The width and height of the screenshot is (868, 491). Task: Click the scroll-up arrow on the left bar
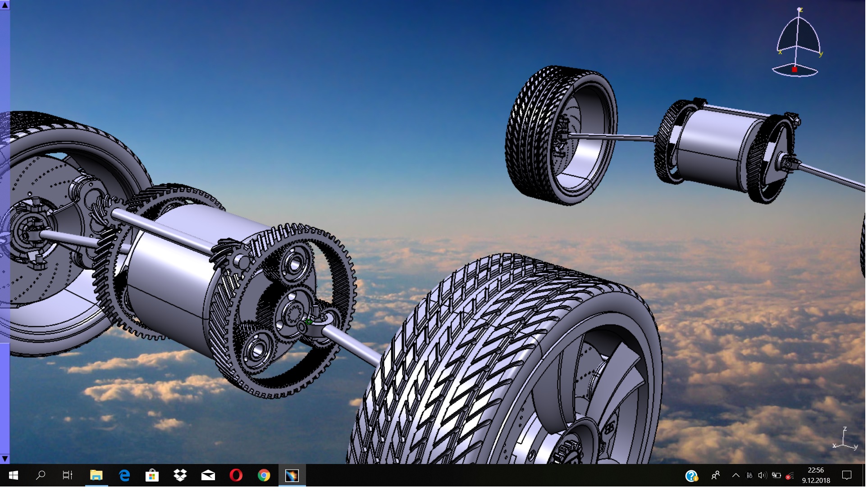(x=5, y=5)
